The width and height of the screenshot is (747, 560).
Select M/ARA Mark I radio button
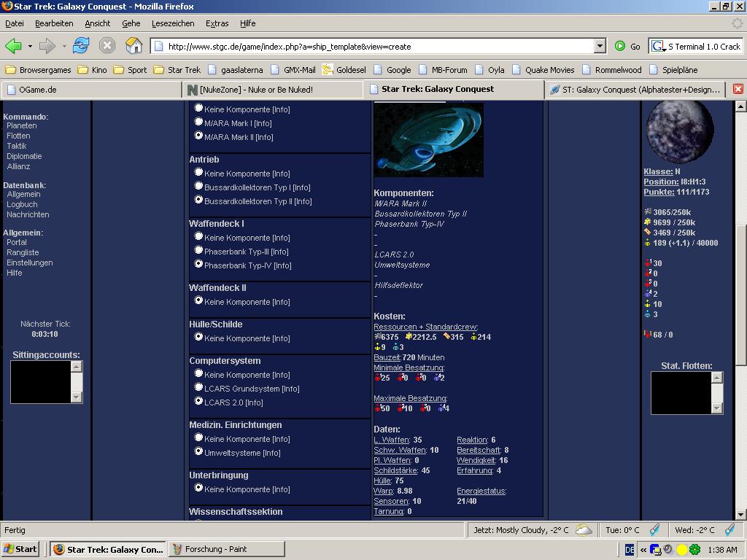pyautogui.click(x=198, y=122)
